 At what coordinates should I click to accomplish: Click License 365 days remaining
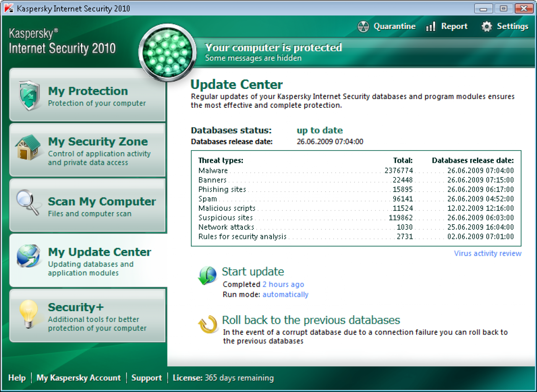(223, 378)
